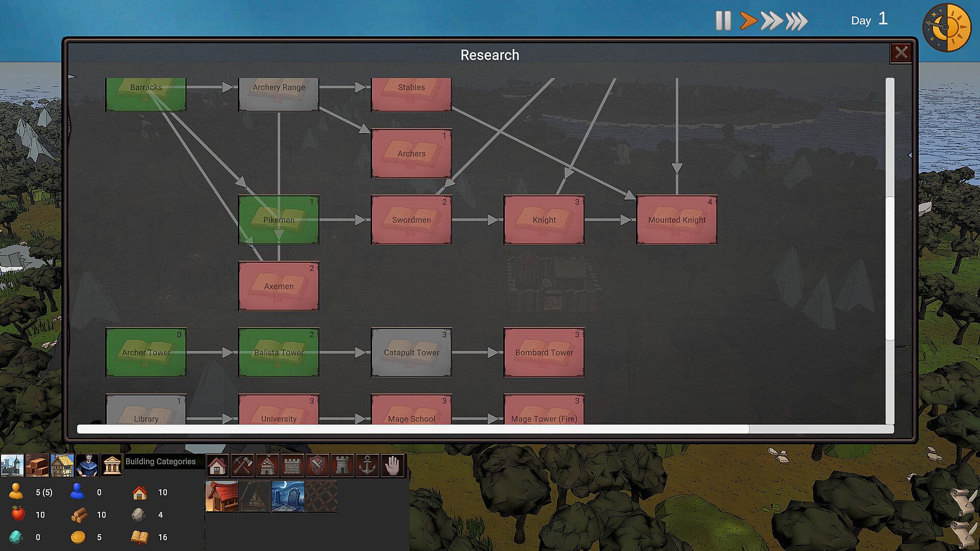Click the hand icon in category bar
980x551 pixels.
(392, 465)
